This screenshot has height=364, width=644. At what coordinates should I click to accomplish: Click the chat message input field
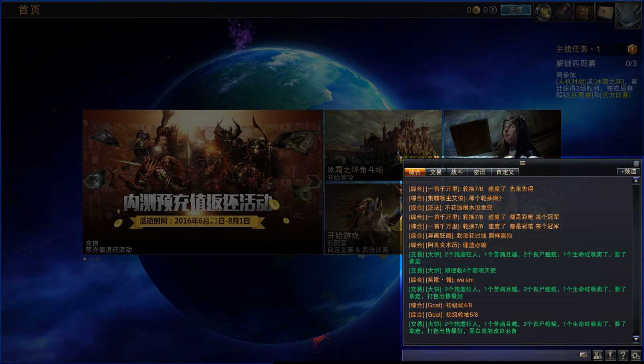pos(489,355)
